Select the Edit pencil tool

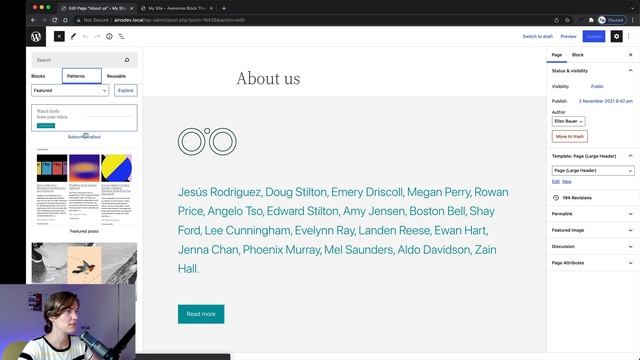point(73,36)
